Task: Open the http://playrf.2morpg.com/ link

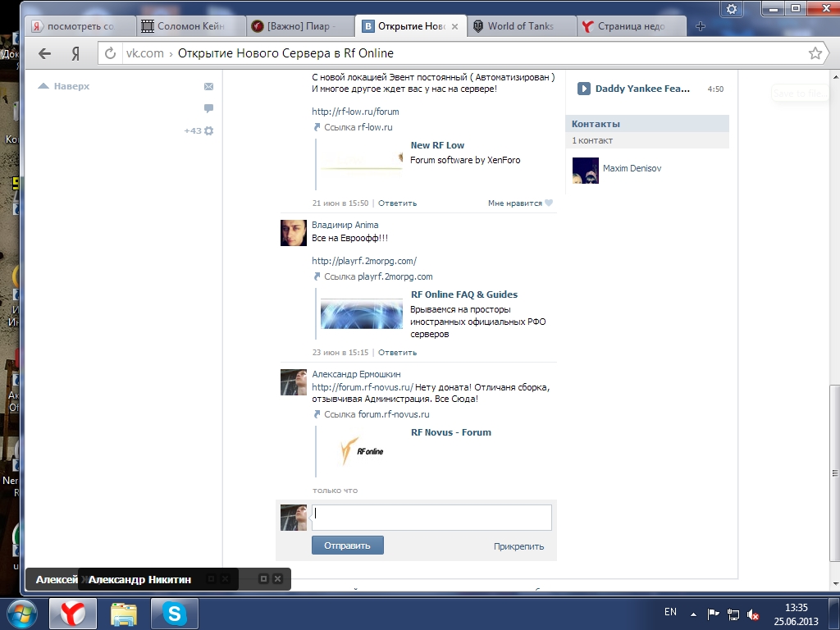Action: pos(364,261)
